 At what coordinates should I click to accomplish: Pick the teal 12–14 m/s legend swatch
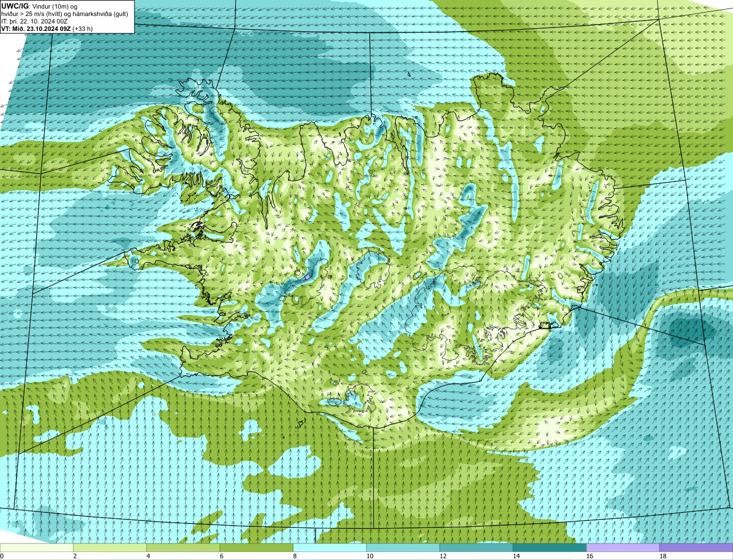pos(476,548)
